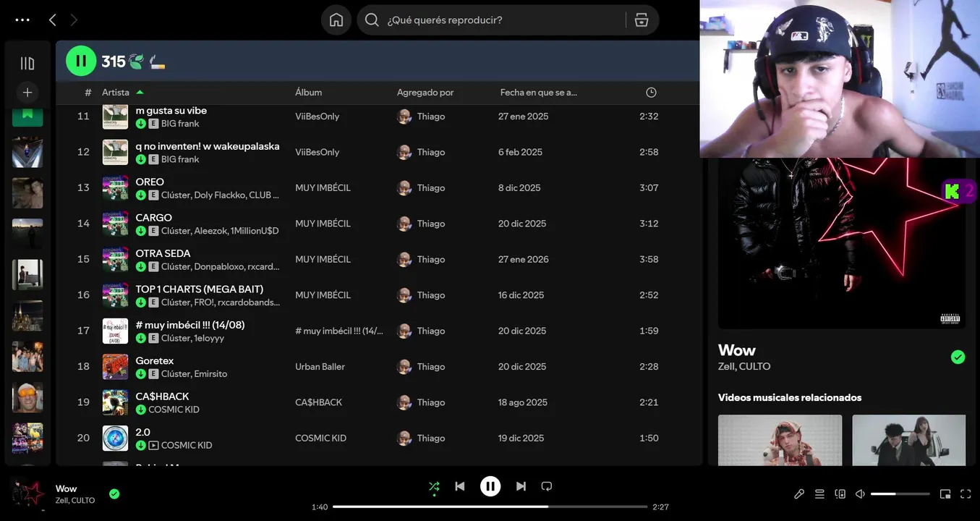Sort by Fecha en que se a... column

point(539,93)
